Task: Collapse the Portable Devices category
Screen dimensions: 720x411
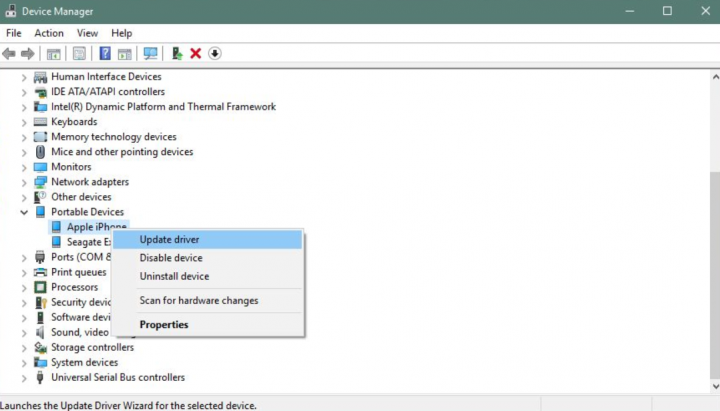Action: (x=24, y=212)
